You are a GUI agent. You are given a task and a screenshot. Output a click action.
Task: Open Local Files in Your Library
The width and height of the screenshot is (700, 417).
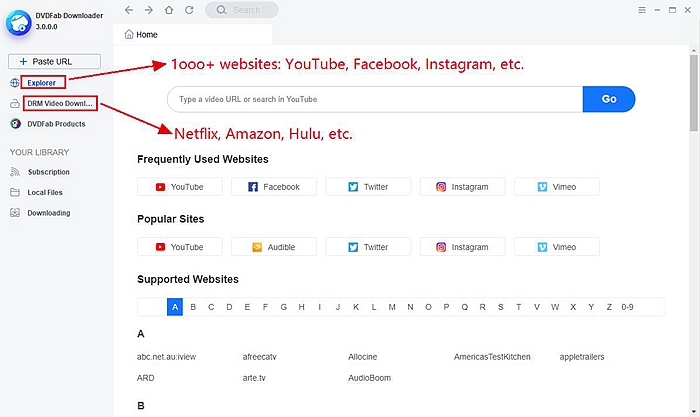pos(45,192)
